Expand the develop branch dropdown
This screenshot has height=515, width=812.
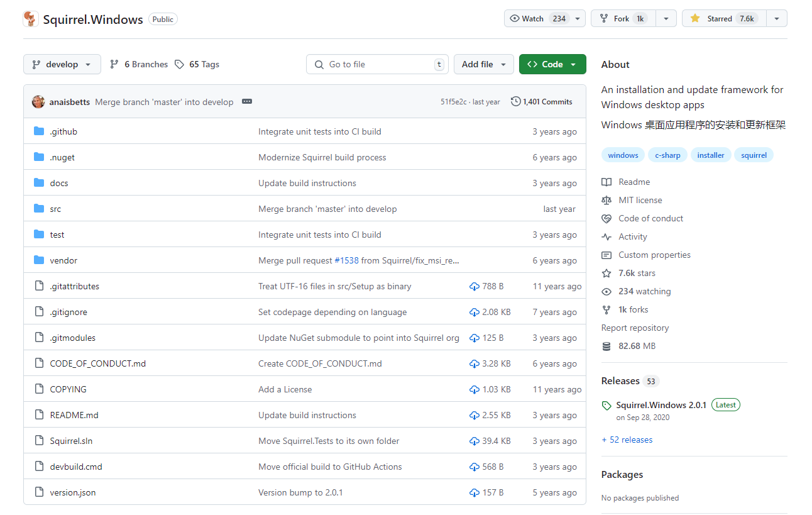pos(62,64)
